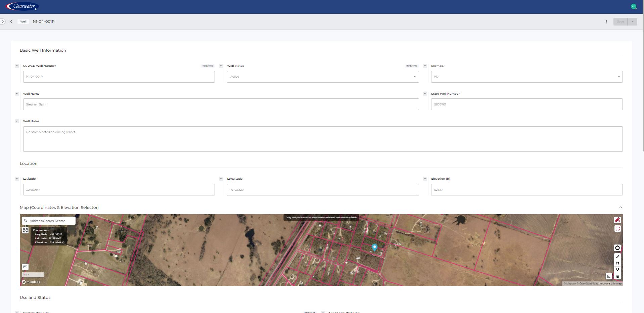Toggle the satellite imagery layer button
The height and width of the screenshot is (313, 644).
point(617,220)
